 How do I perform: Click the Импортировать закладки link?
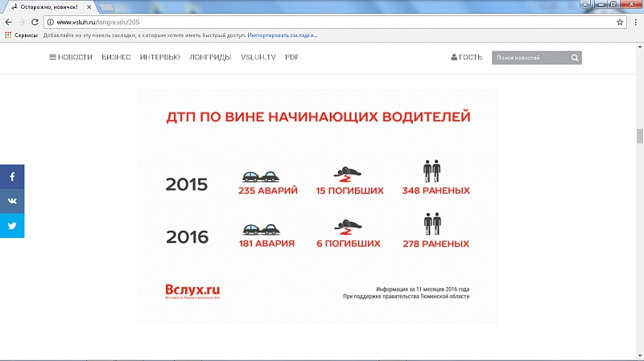[283, 35]
